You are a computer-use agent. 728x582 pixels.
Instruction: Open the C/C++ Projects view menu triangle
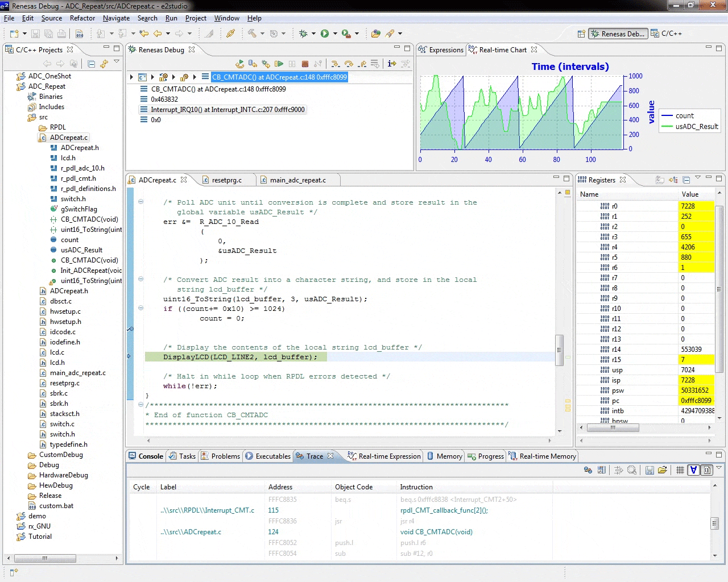point(117,61)
